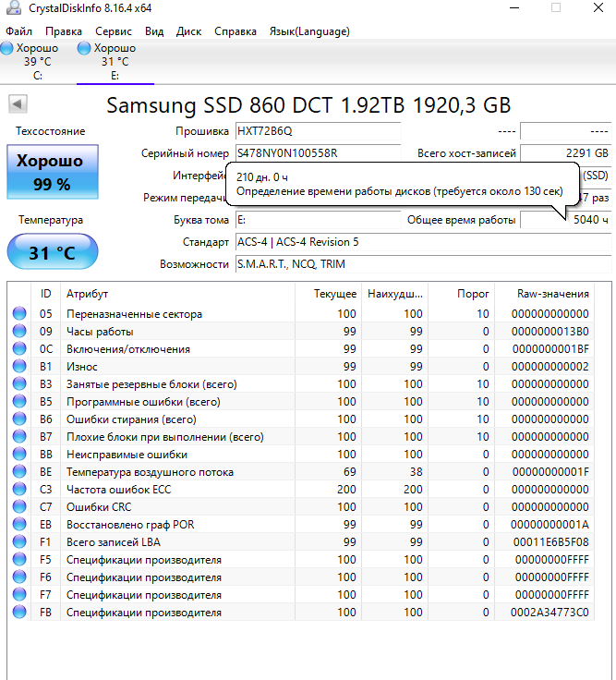Click the CrystalDiskInfo app icon in title bar
Viewport: 616px width, 680px height.
[x=14, y=7]
